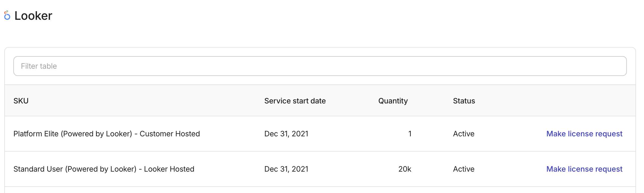This screenshot has height=193, width=644.
Task: Click the quantity value 20k
Action: point(405,169)
